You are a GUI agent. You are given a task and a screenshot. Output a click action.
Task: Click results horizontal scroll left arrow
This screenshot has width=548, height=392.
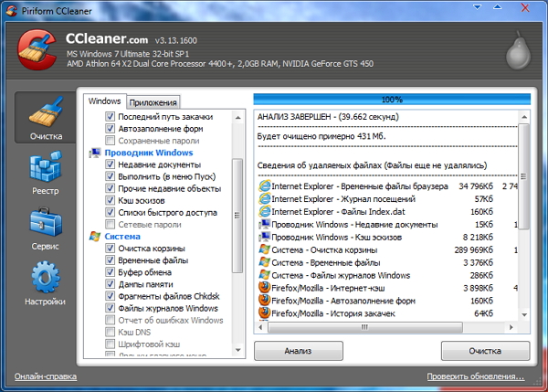260,327
